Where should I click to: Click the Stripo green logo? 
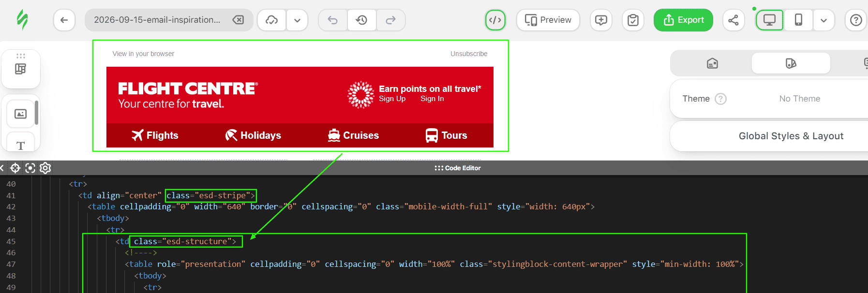tap(22, 20)
